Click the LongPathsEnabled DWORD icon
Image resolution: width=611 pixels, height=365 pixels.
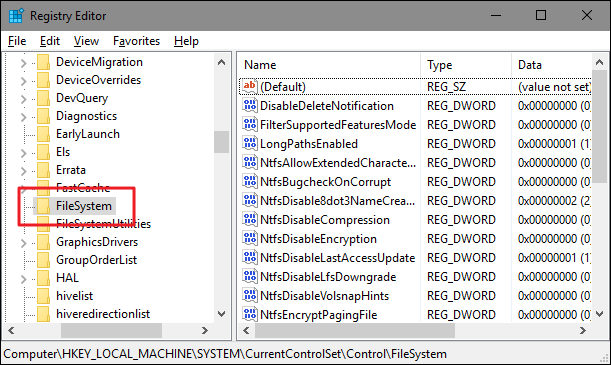[x=249, y=144]
